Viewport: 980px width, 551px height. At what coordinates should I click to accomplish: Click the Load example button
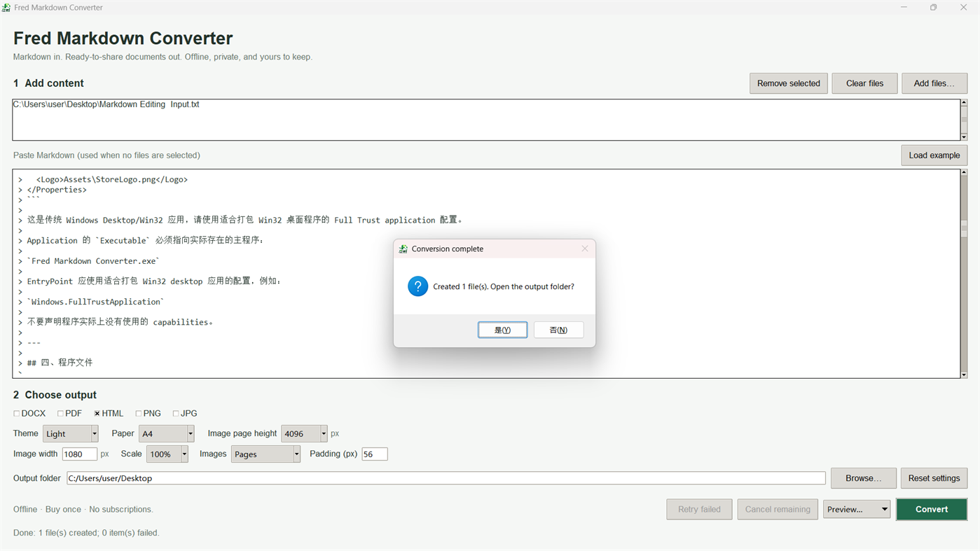[934, 155]
